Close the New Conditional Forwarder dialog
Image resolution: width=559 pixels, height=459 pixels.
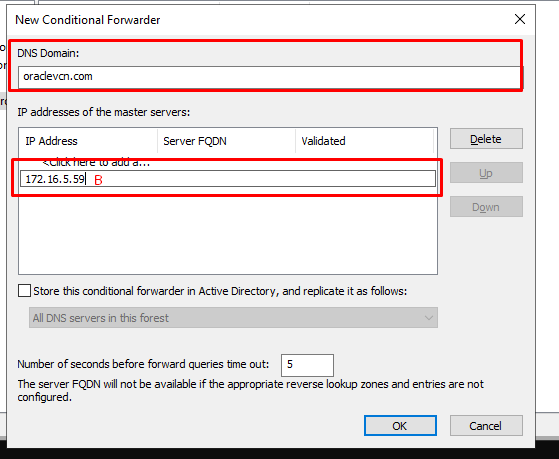point(520,19)
